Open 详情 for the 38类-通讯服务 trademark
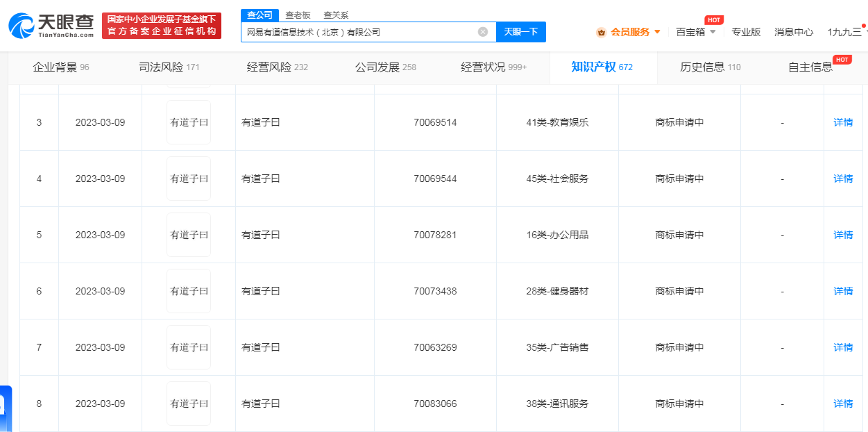The width and height of the screenshot is (868, 432). click(x=843, y=404)
